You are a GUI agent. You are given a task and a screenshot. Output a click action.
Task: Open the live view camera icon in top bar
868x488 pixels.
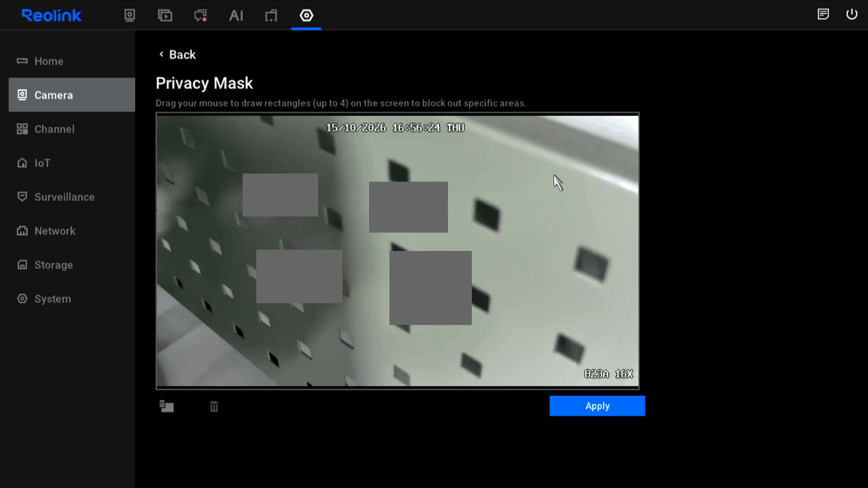[x=130, y=15]
